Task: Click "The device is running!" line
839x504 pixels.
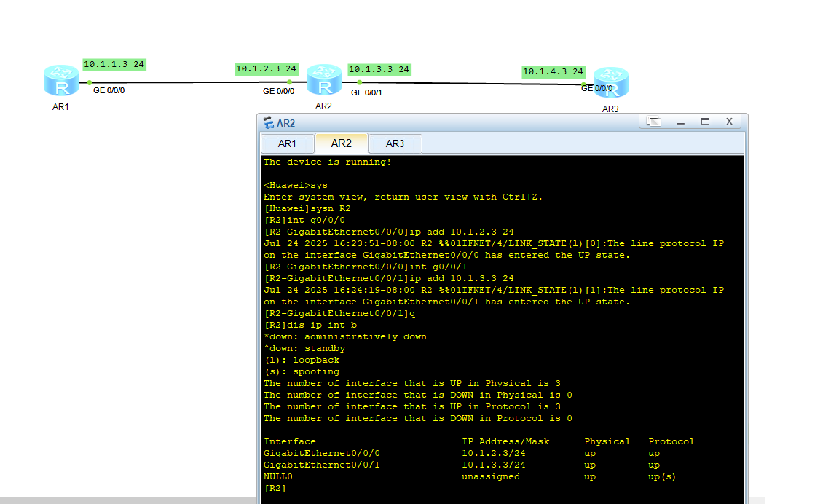Action: [x=328, y=162]
